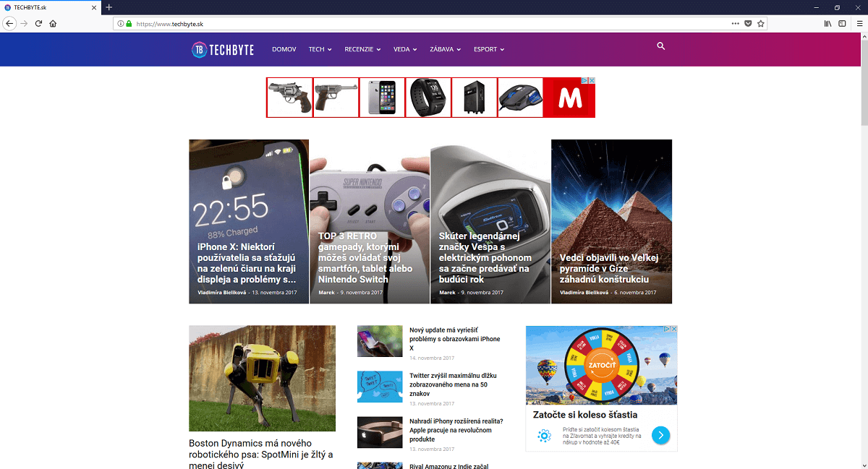Click the revolver product image in ad banner
868x469 pixels.
tap(289, 98)
